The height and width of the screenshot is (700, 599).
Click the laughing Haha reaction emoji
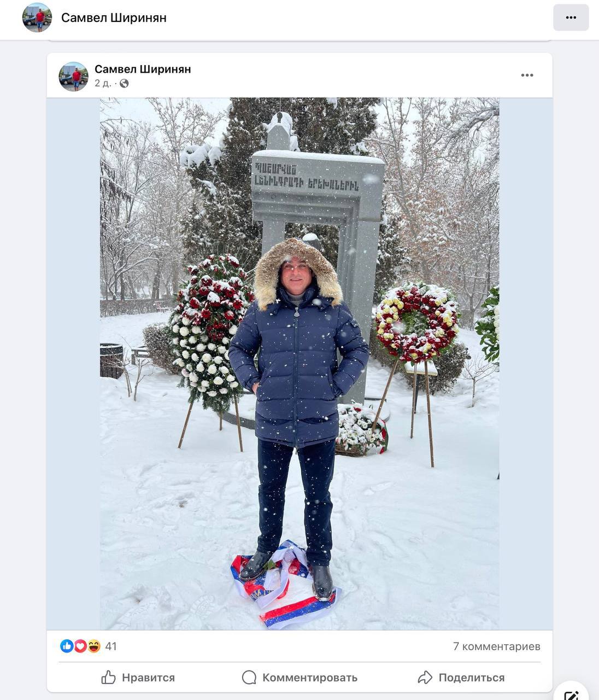pyautogui.click(x=94, y=646)
